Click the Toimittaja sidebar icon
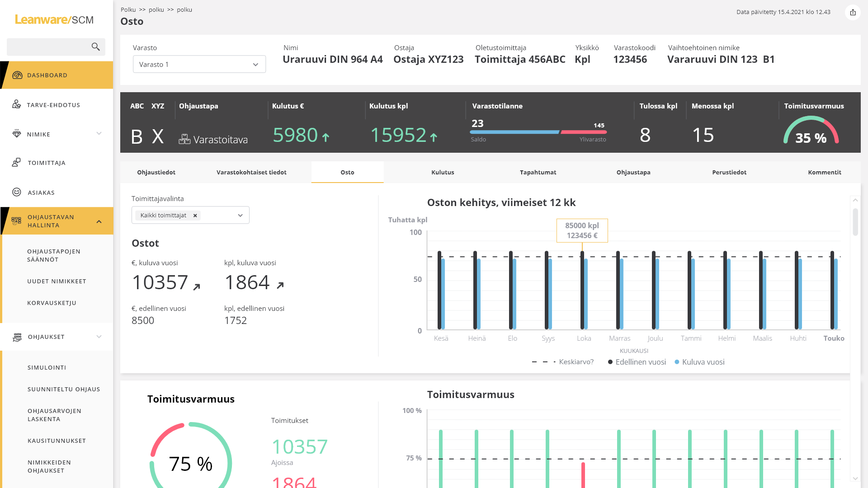The height and width of the screenshot is (488, 868). pyautogui.click(x=17, y=163)
